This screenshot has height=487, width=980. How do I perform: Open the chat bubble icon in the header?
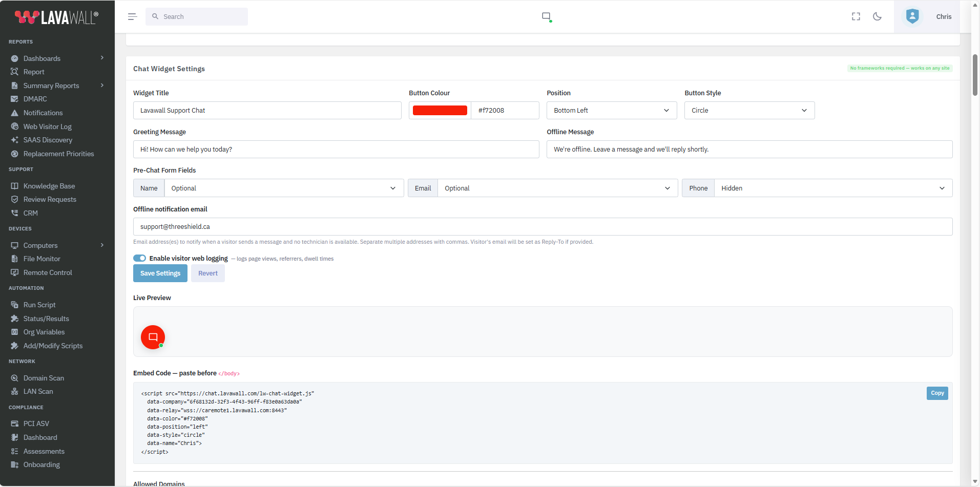546,16
